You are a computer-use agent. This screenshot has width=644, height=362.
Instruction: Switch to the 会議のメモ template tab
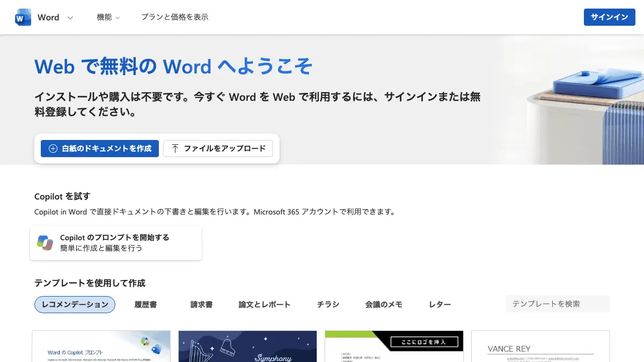tap(384, 305)
